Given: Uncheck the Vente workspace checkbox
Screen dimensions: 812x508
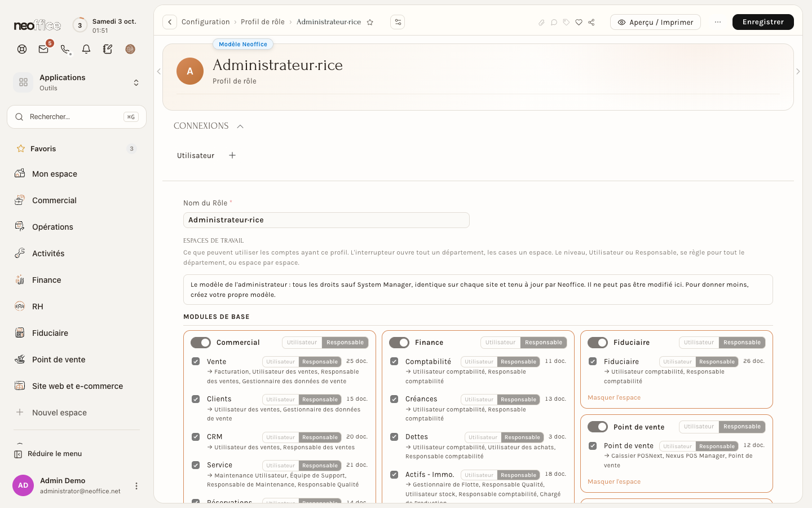Looking at the screenshot, I should [196, 361].
